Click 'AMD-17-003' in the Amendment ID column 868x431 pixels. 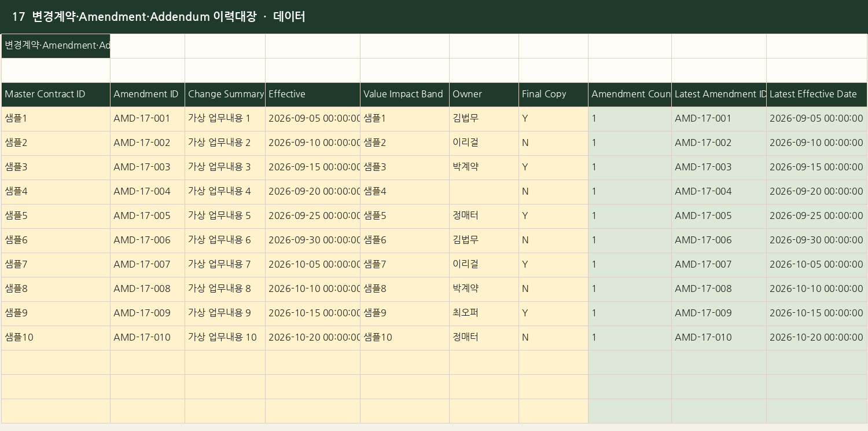148,167
